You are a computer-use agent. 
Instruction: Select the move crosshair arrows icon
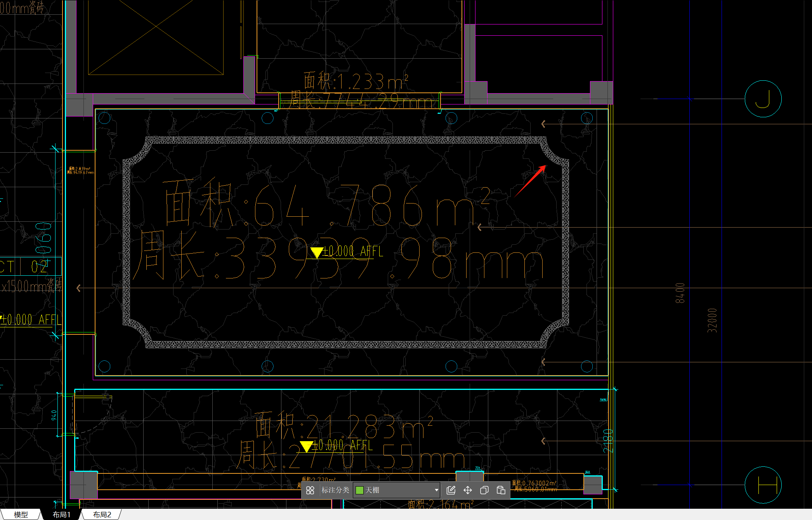[x=467, y=490]
